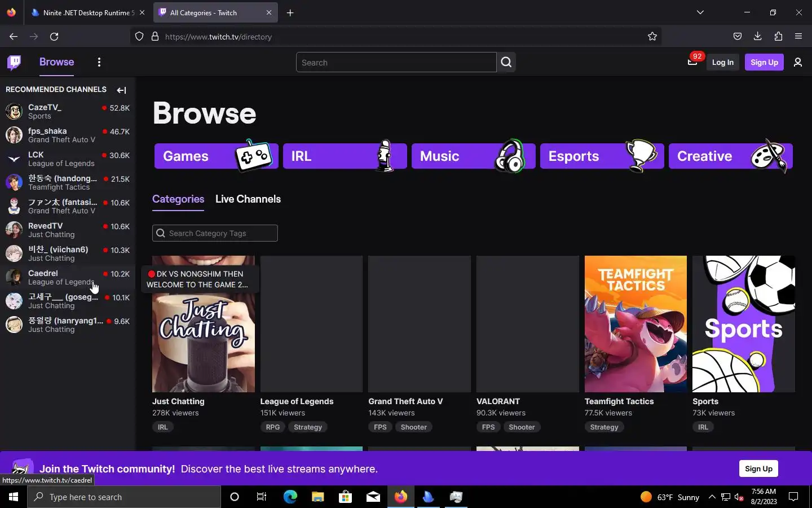Open Firefox extensions menu

point(778,37)
